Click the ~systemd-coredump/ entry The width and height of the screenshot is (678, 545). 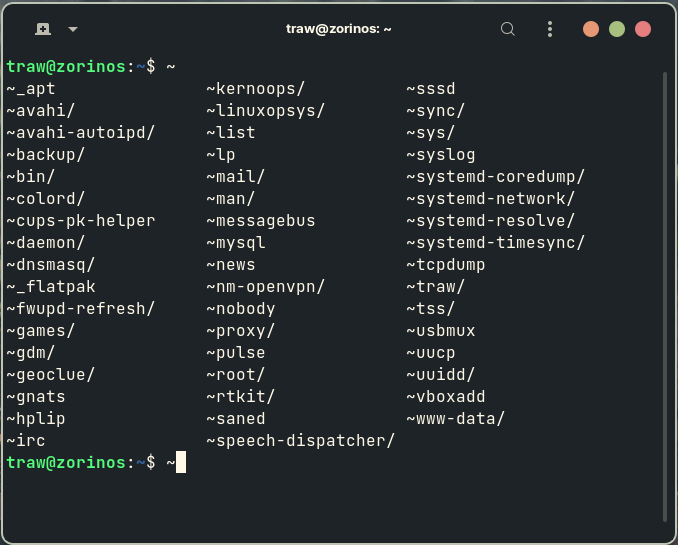pyautogui.click(x=496, y=176)
